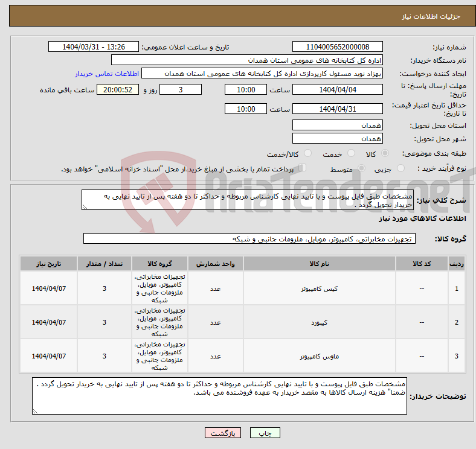Click the response deadline hour field
The image size is (476, 449).
[x=246, y=89]
